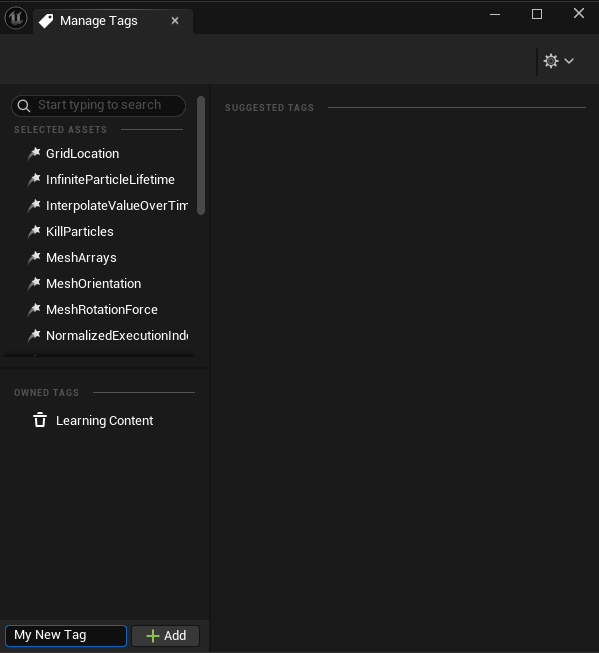Click the Learning Content tag label
This screenshot has height=653, width=599.
click(x=105, y=421)
